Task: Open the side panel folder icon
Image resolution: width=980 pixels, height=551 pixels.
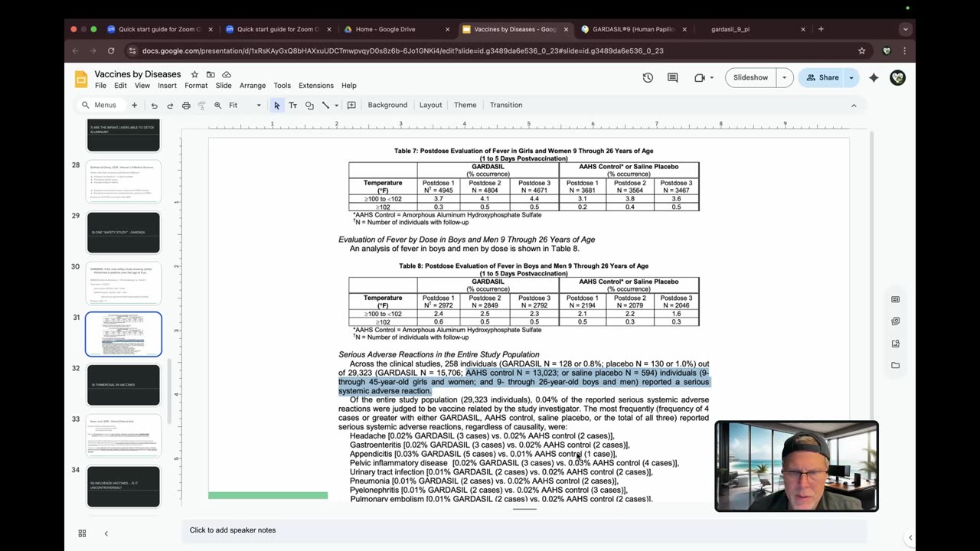Action: pos(896,365)
